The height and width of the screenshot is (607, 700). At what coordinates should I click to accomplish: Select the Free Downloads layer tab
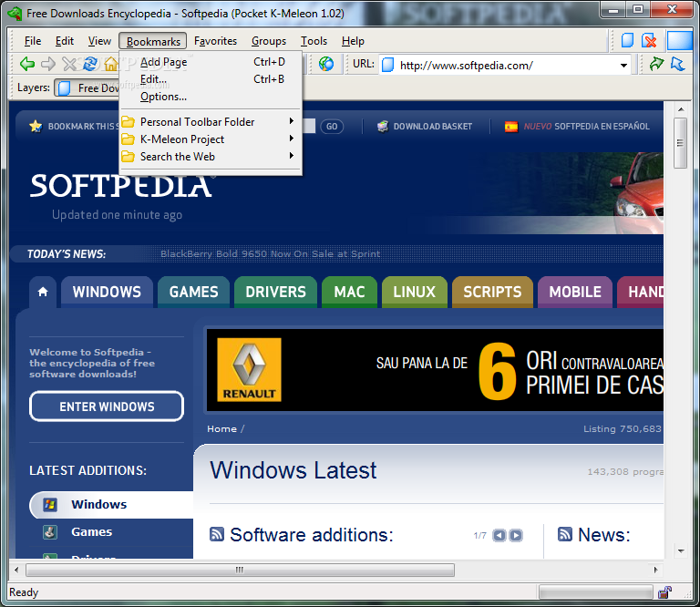(87, 87)
